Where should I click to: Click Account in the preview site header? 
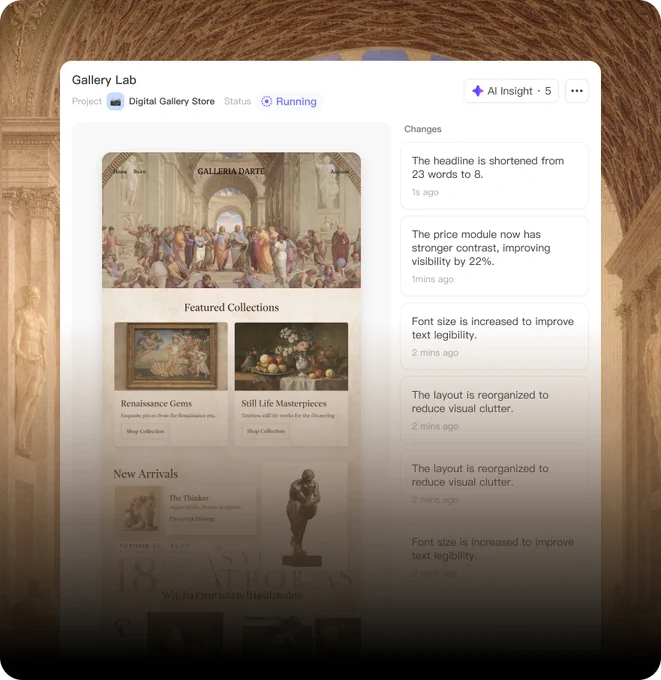(x=340, y=172)
